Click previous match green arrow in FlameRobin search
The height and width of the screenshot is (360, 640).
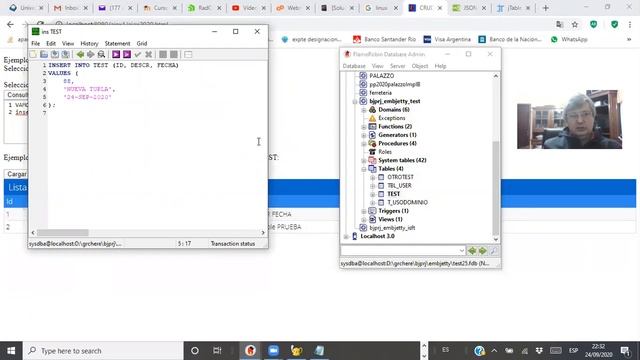tap(472, 251)
